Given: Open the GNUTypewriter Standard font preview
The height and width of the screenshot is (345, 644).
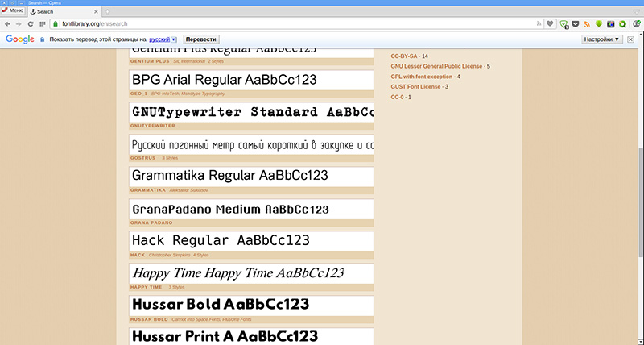Looking at the screenshot, I should (251, 112).
